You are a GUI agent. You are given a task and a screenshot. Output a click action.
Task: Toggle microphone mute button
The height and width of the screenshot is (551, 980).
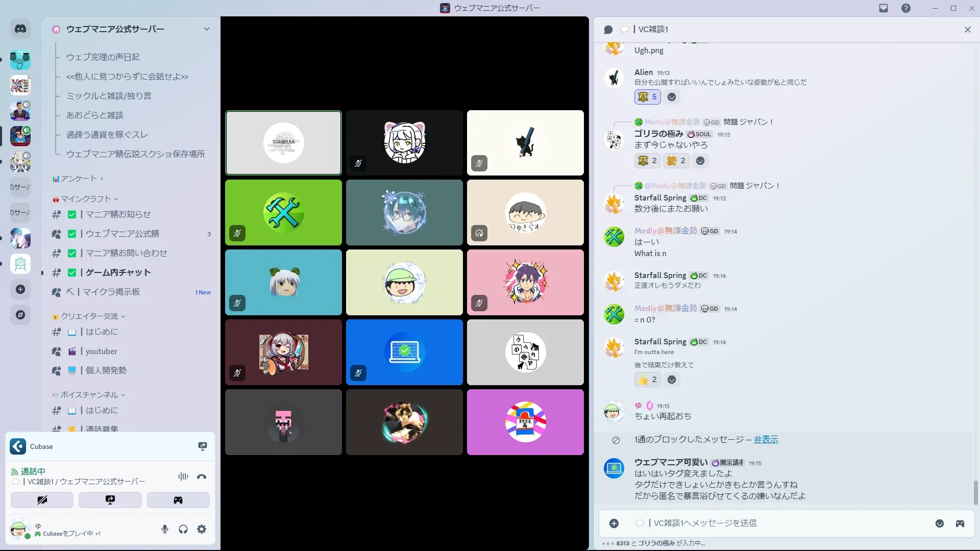(164, 529)
